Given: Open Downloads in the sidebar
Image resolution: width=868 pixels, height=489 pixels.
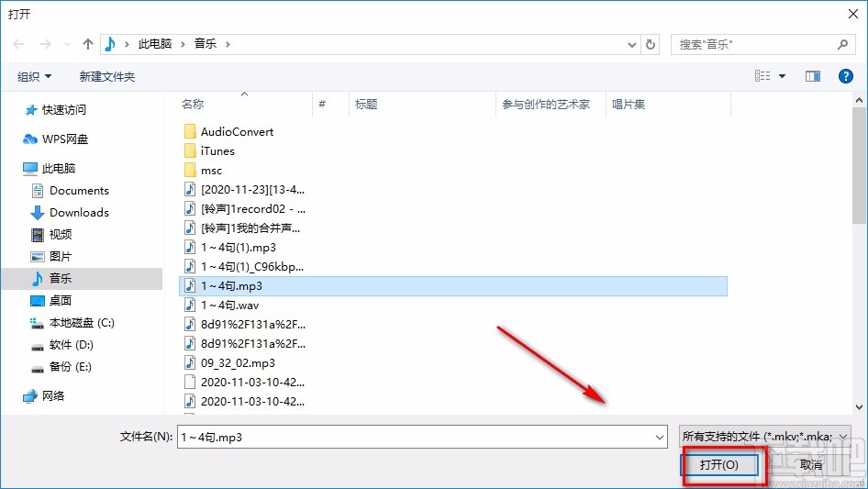Looking at the screenshot, I should click(x=79, y=213).
